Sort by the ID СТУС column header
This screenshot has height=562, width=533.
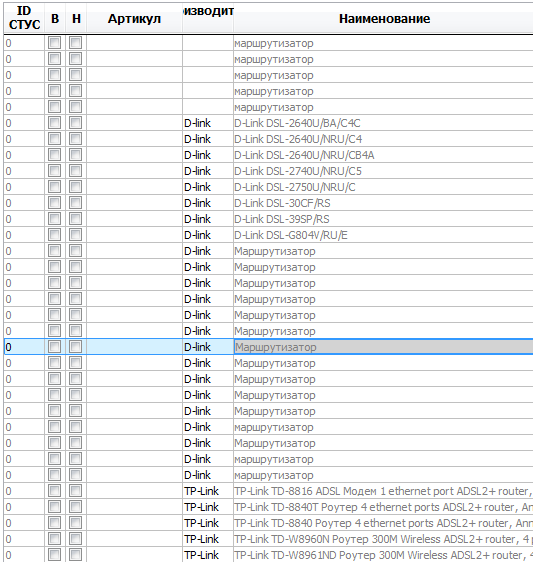click(24, 18)
